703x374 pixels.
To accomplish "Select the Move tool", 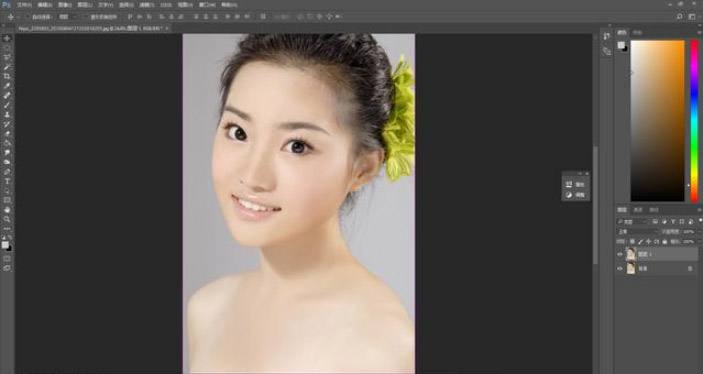I will point(7,38).
